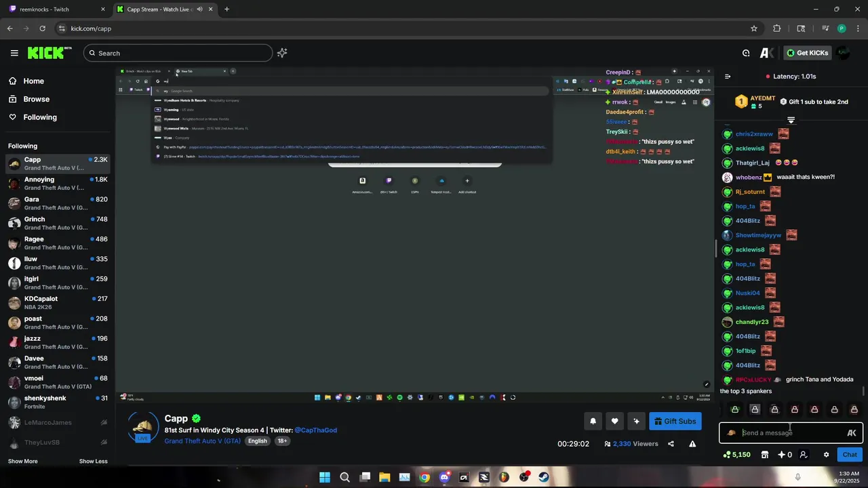Reload the page
The width and height of the screenshot is (868, 488).
[x=42, y=28]
